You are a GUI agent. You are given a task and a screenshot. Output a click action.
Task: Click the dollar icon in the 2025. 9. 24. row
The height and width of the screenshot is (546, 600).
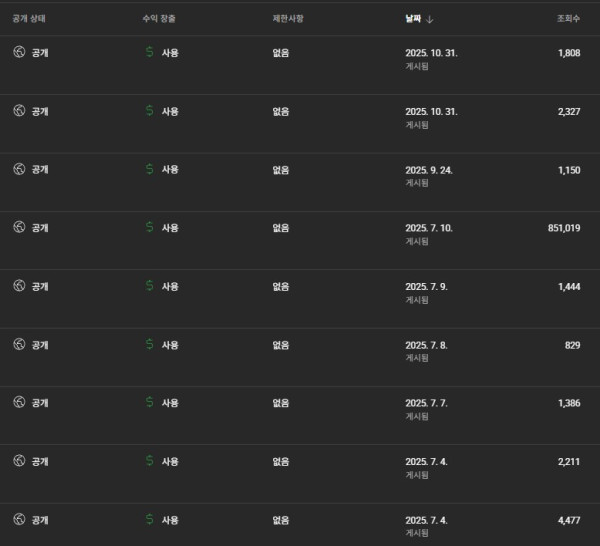pyautogui.click(x=150, y=169)
